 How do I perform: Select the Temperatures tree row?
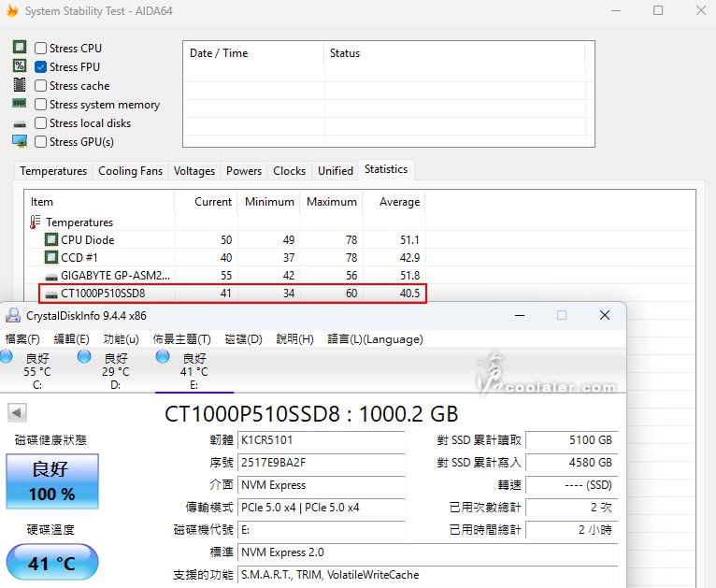79,222
